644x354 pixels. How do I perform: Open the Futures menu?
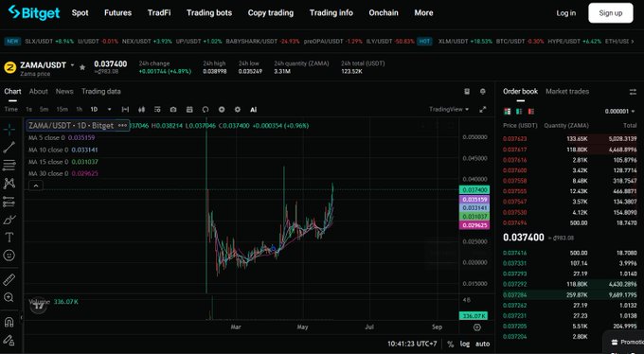(117, 12)
